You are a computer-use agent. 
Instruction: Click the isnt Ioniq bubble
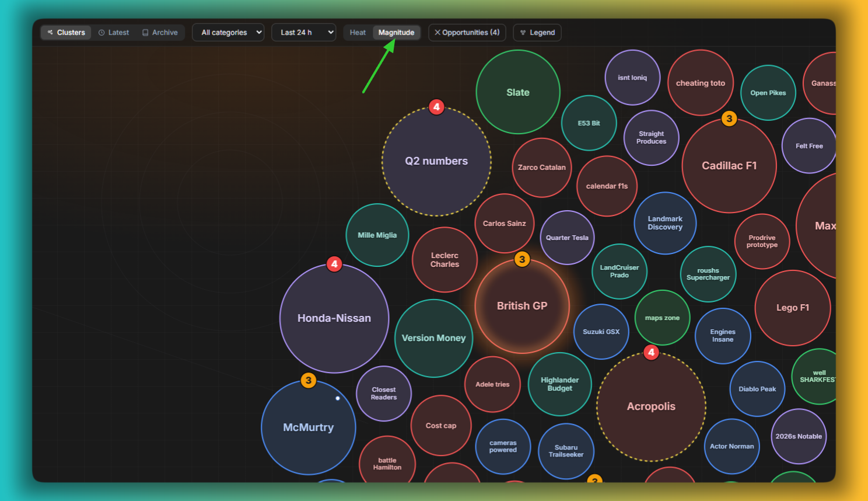(x=632, y=78)
